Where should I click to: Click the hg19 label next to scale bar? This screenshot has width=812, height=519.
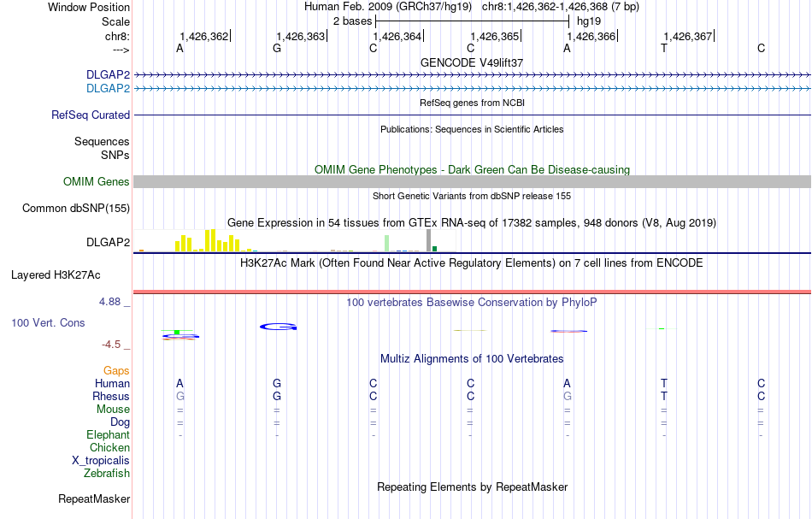click(x=589, y=21)
